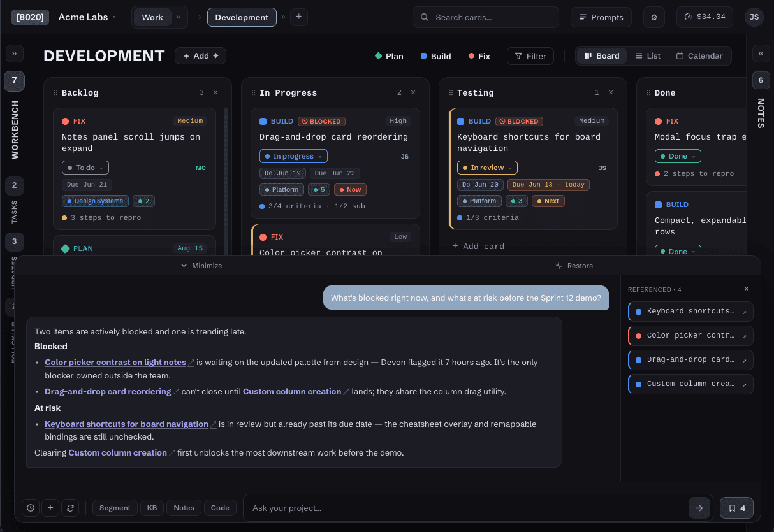
Task: Expand the left sidebar with the double-chevron button
Action: (14, 54)
